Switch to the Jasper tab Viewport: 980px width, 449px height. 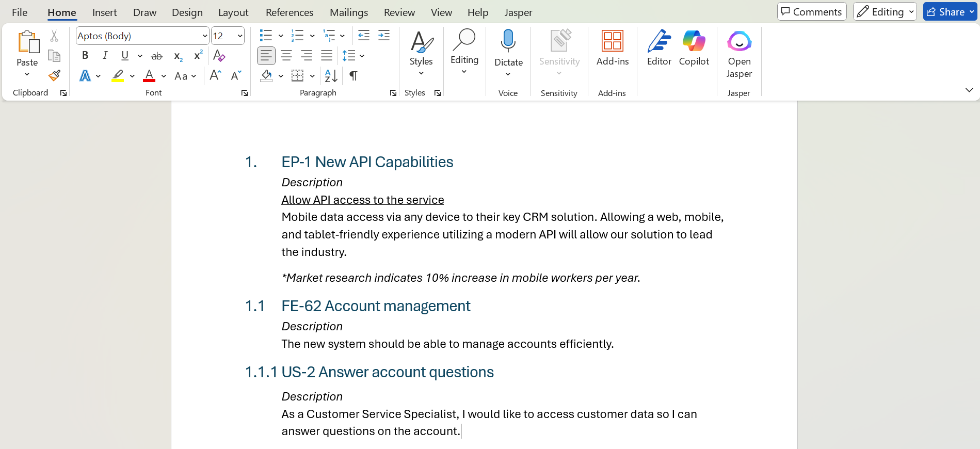518,12
